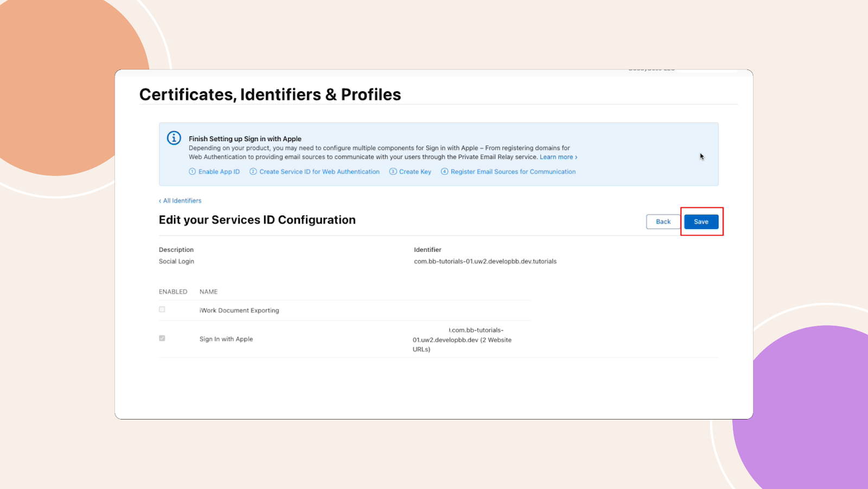868x489 pixels.
Task: Click the 'Finish Setting up Sign in with Apple' title
Action: (x=245, y=139)
